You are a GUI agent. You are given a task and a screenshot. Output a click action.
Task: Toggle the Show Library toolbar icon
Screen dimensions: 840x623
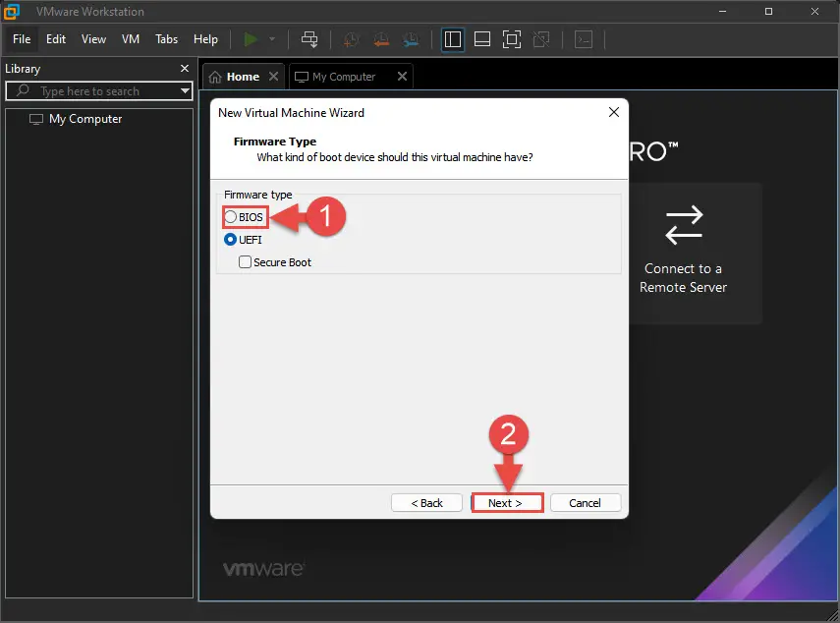click(x=453, y=39)
